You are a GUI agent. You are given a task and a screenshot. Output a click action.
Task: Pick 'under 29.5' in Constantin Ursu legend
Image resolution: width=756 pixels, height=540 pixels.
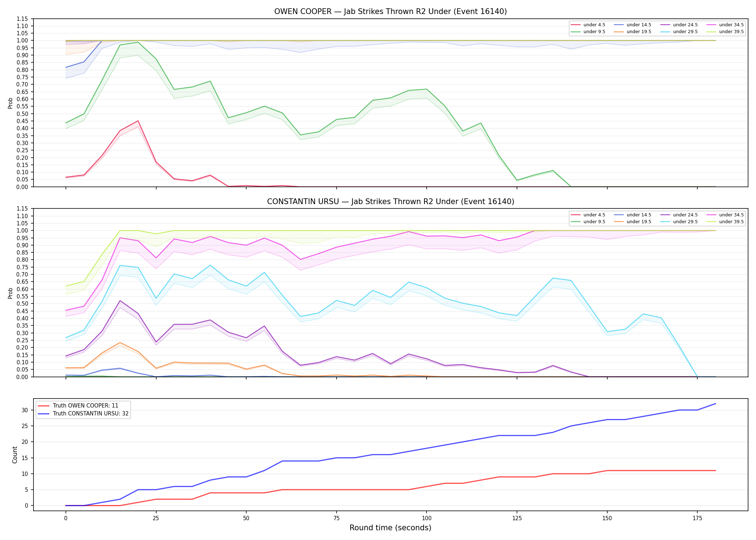tap(679, 222)
